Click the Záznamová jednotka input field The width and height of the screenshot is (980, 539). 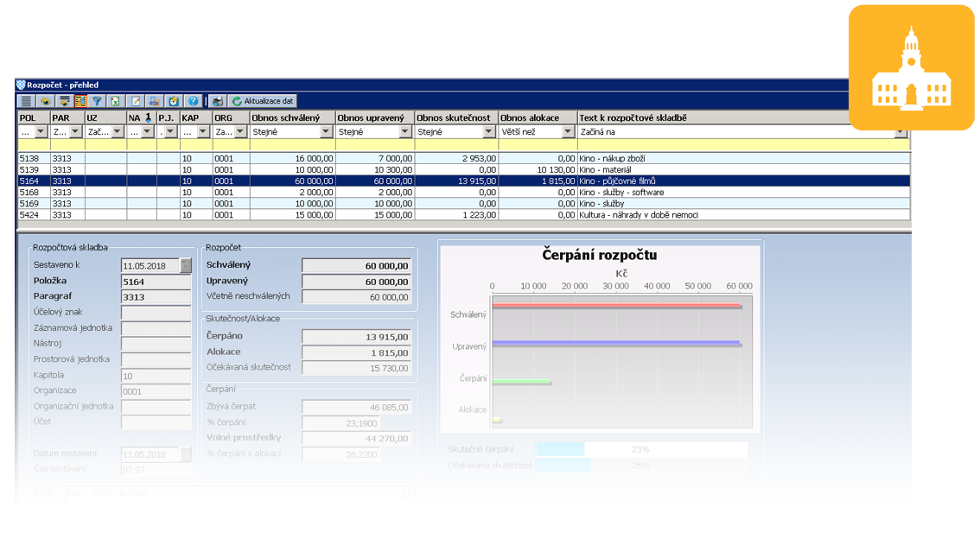[156, 328]
